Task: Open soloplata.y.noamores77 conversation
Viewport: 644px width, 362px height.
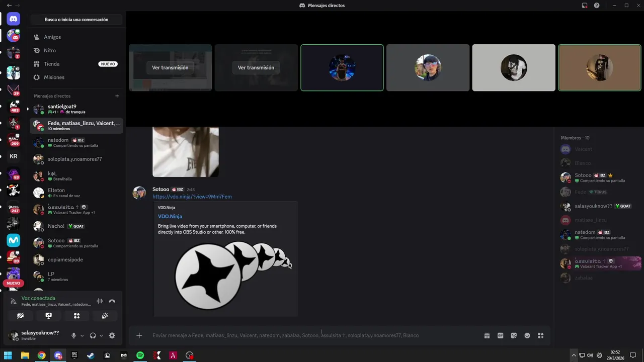Action: coord(76,159)
